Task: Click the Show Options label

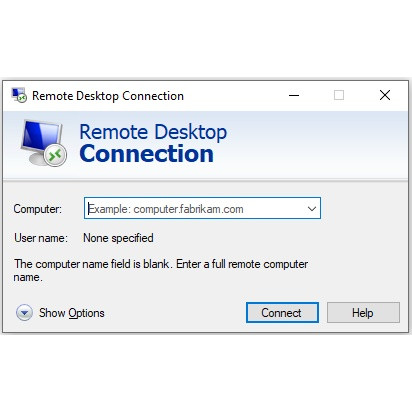Action: click(x=72, y=313)
